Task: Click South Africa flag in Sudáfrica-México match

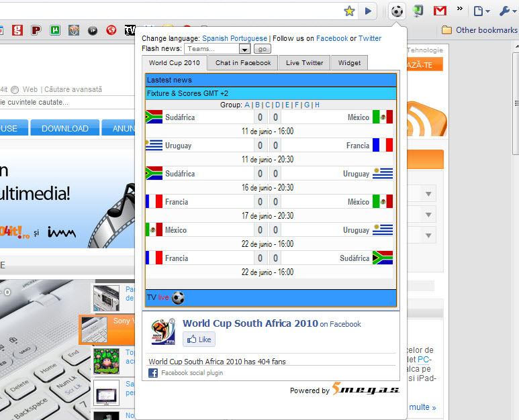Action: (x=154, y=117)
